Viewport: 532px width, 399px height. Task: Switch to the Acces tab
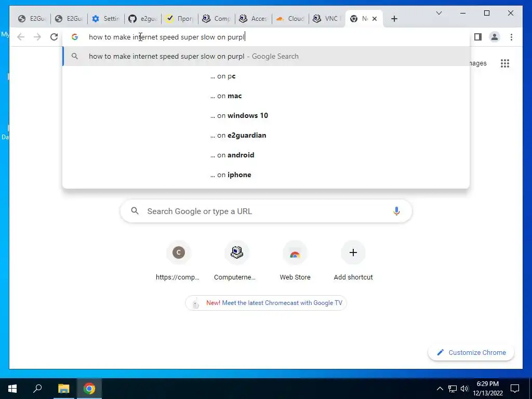coord(254,19)
